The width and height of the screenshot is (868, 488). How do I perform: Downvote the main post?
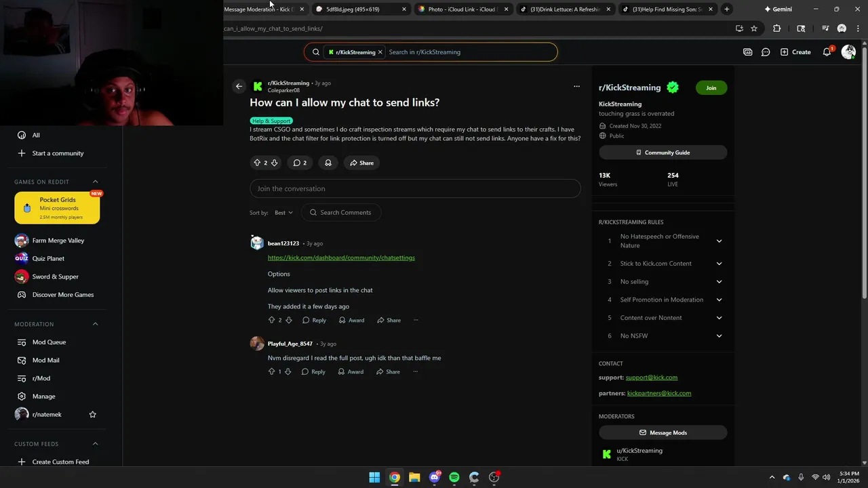274,163
